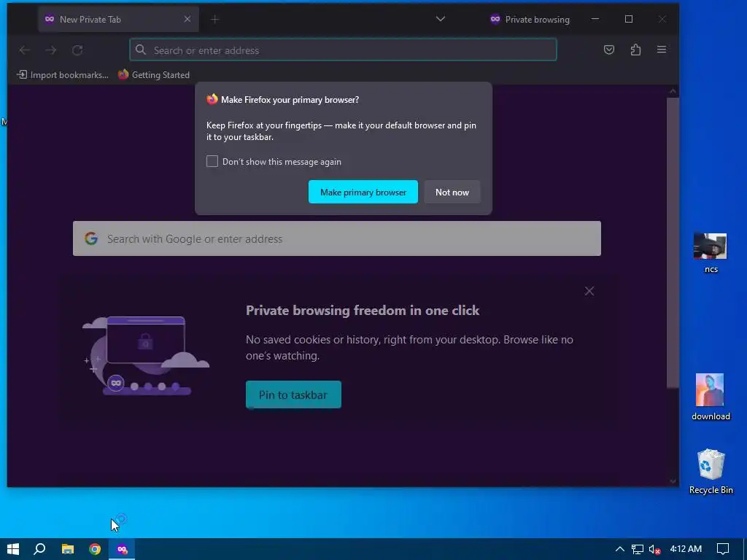
Task: Open the Extensions puzzle icon
Action: (x=635, y=50)
